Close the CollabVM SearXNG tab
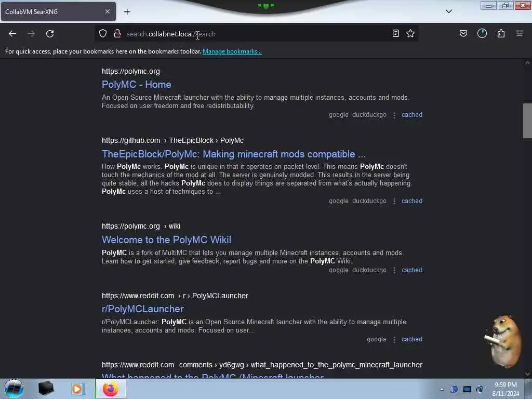 coord(107,11)
